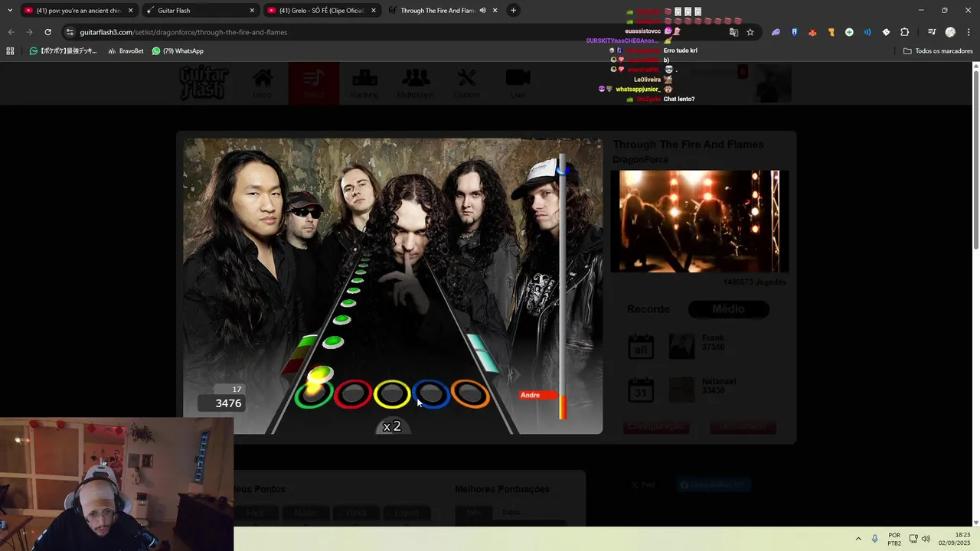Viewport: 980px width, 551px height.
Task: Switch to the Grelo - SÓ FÉ YouTube tab
Action: point(324,11)
